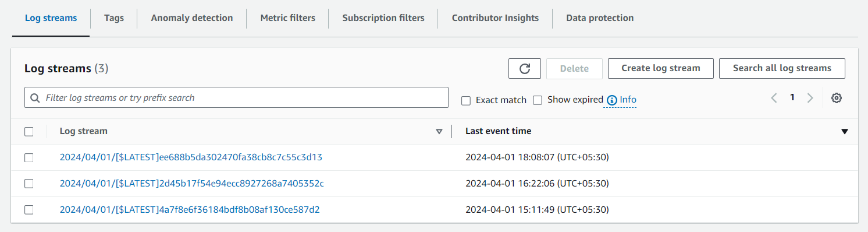Tick the Show expired checkbox
The width and height of the screenshot is (868, 232).
point(538,100)
